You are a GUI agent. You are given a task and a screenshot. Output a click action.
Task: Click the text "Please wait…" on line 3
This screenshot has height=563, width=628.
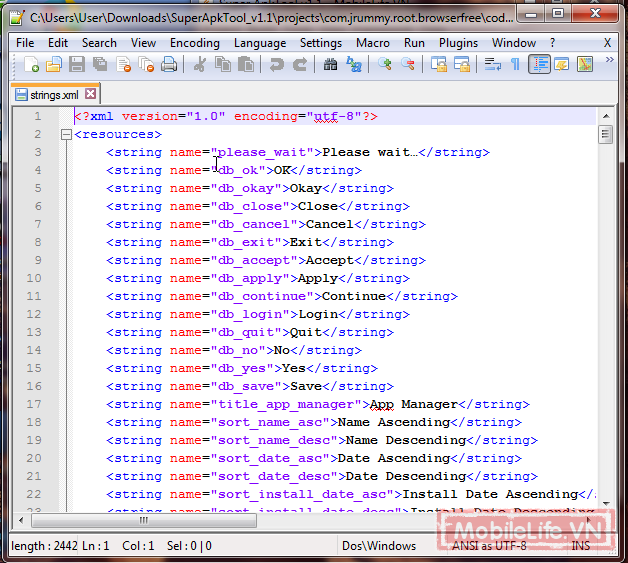click(370, 152)
